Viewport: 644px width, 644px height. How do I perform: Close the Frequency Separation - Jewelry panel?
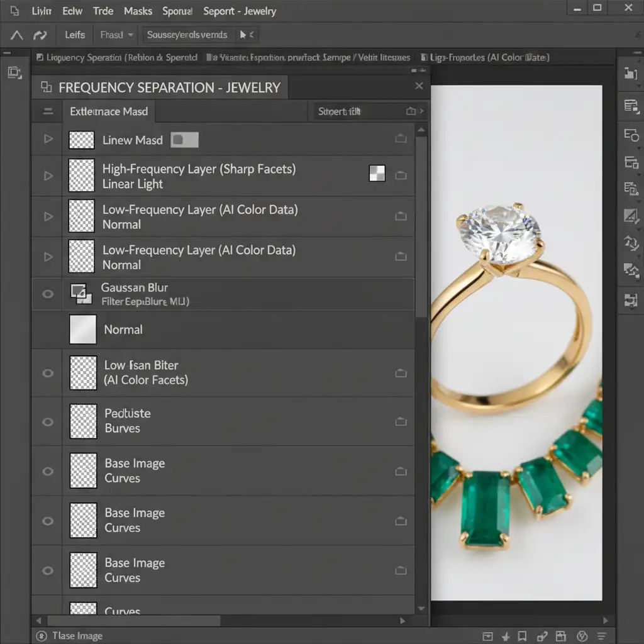point(419,86)
